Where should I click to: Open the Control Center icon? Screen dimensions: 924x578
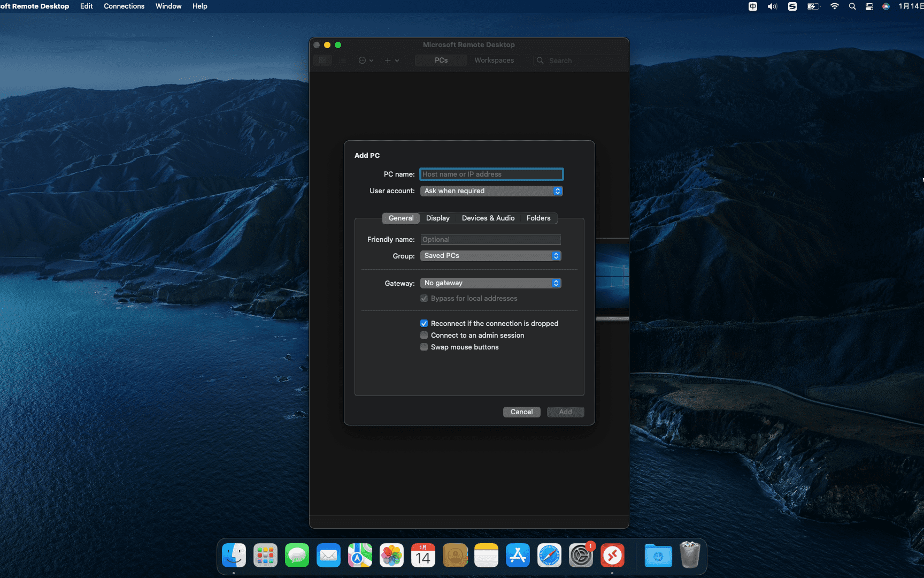[x=869, y=6]
